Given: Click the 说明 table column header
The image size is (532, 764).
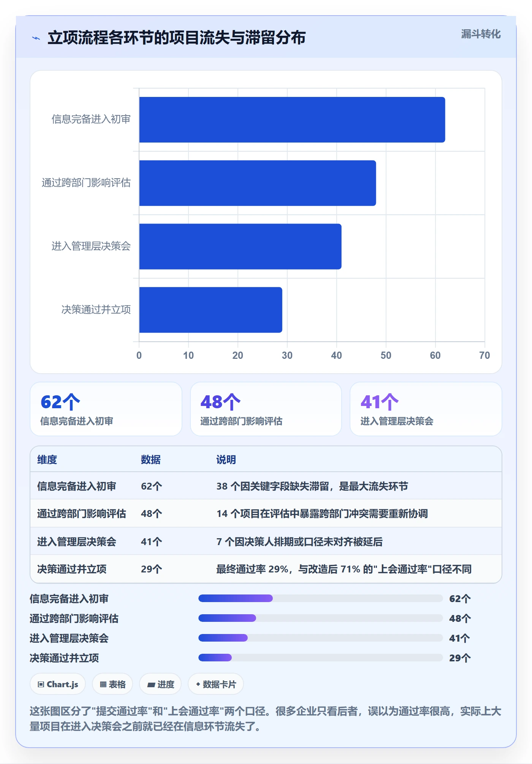Looking at the screenshot, I should point(226,460).
